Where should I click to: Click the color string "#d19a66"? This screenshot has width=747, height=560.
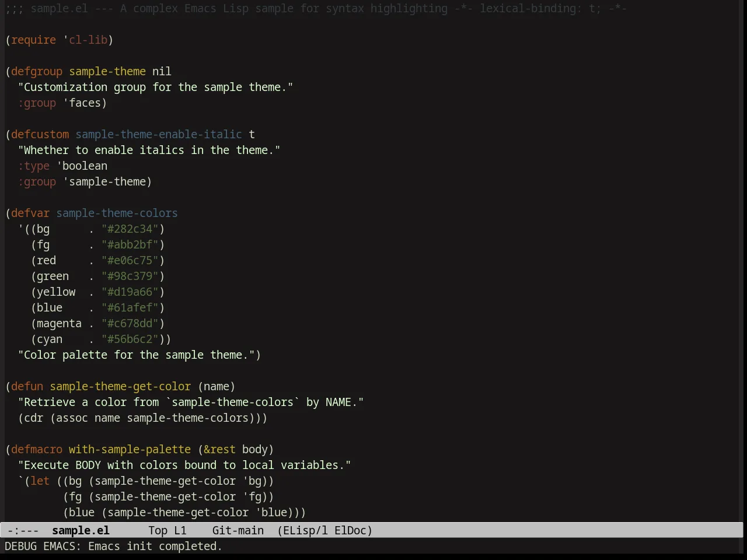pos(130,292)
